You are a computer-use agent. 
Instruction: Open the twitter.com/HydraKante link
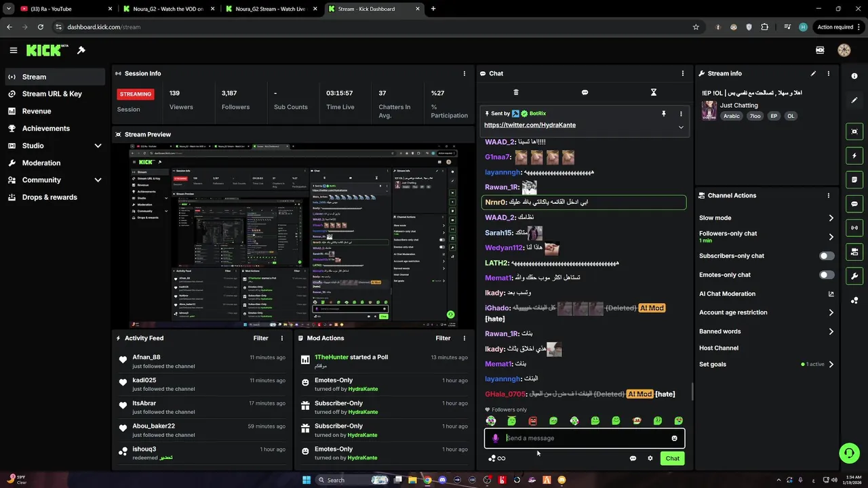(x=530, y=125)
